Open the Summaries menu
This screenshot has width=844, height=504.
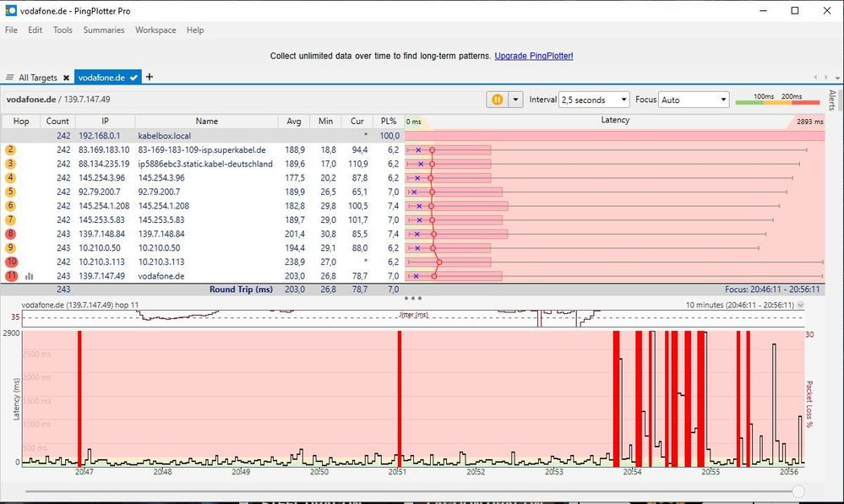tap(103, 30)
